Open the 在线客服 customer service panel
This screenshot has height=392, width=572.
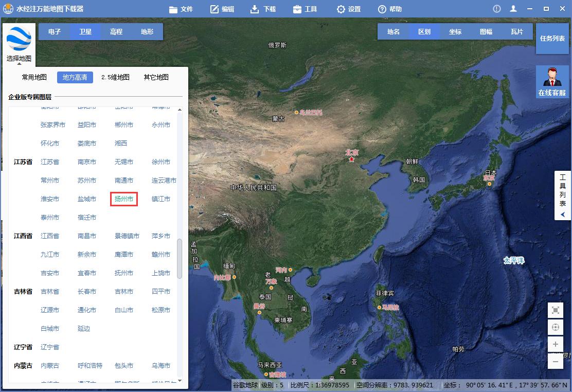click(552, 81)
